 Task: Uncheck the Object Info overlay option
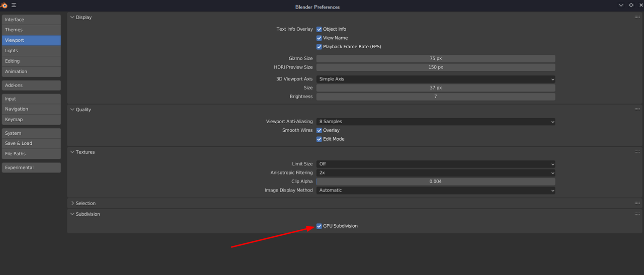[319, 29]
